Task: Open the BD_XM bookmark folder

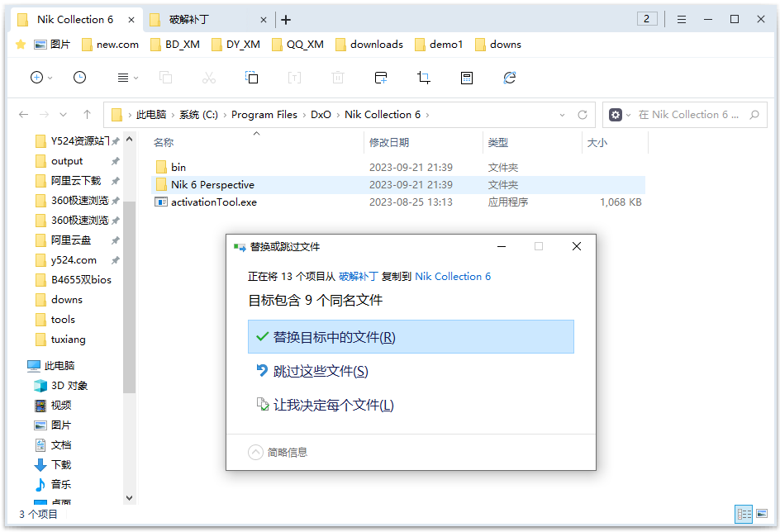Action: pyautogui.click(x=175, y=45)
